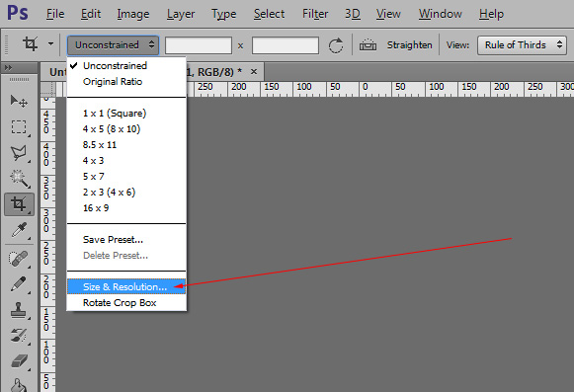Select the Eyedropper tool
This screenshot has width=574, height=392.
(19, 230)
